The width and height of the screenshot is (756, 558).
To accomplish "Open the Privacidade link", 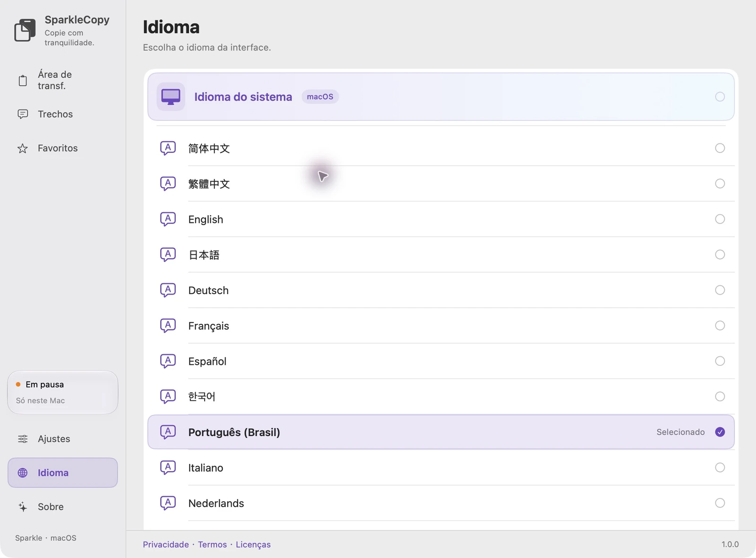I will 166,544.
